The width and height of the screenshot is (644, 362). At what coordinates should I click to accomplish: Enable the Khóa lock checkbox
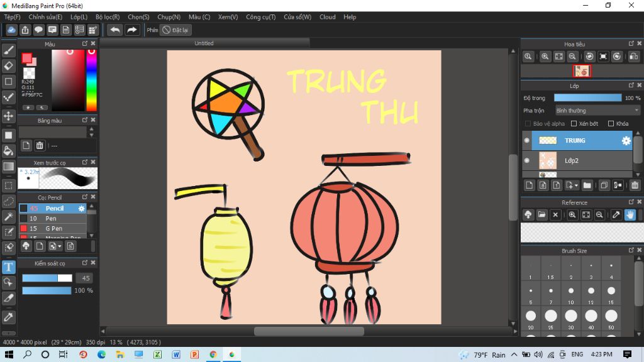[x=611, y=124]
